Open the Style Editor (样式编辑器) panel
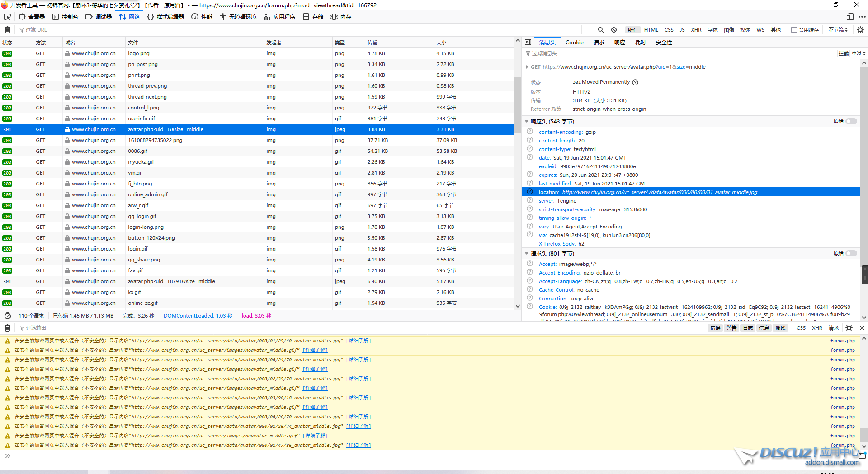The height and width of the screenshot is (474, 868). click(165, 17)
